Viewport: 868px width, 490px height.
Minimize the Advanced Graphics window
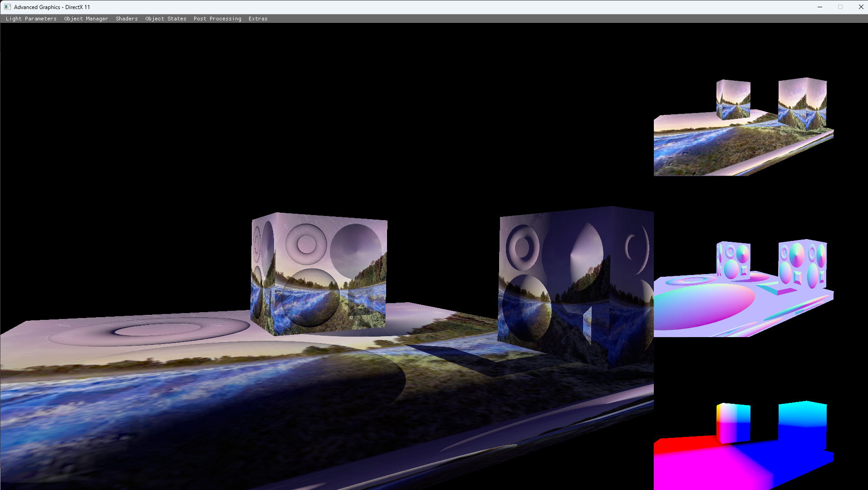pos(820,7)
